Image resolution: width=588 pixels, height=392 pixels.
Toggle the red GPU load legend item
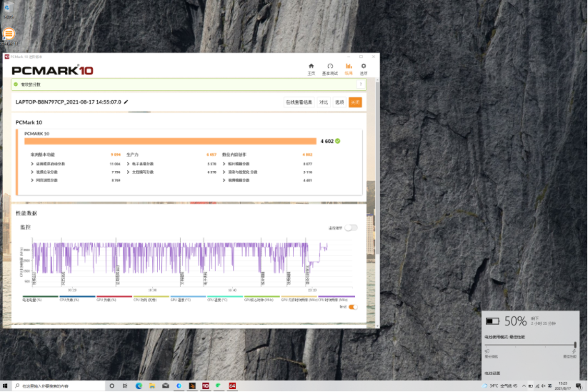[x=114, y=298]
